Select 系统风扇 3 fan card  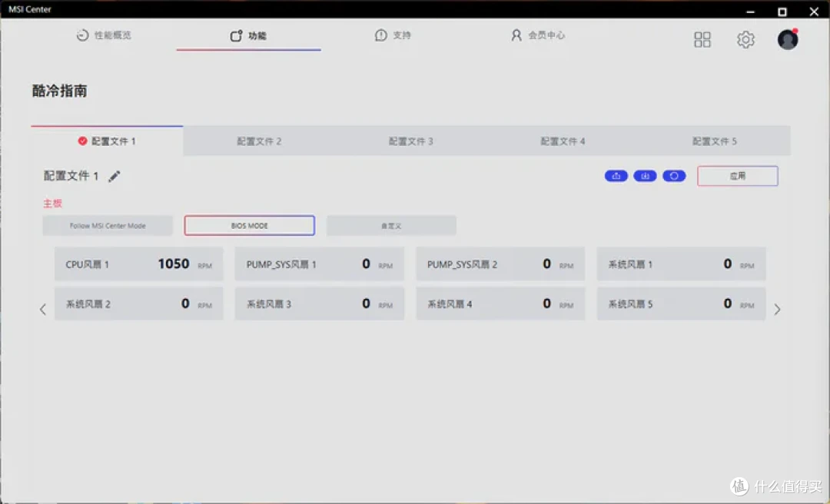(319, 303)
